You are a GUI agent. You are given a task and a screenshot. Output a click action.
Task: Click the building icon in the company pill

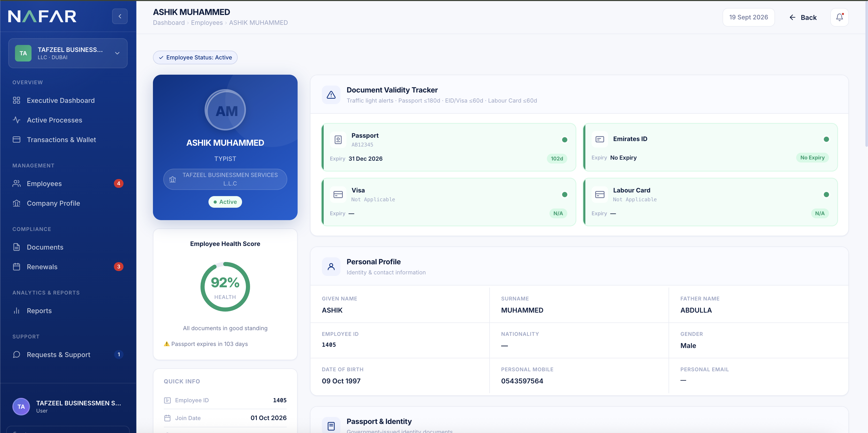pyautogui.click(x=173, y=179)
